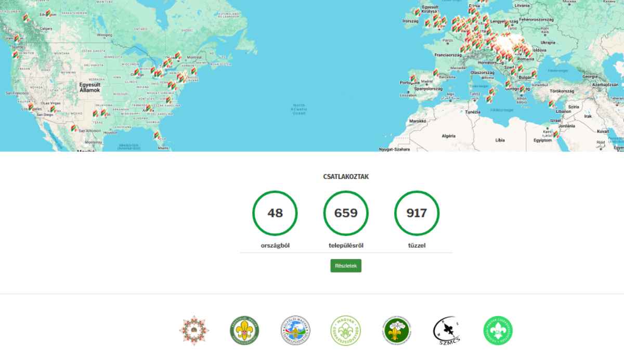Click the solid bright green scout logo
Viewport: 624px width, 364px height.
(x=498, y=330)
